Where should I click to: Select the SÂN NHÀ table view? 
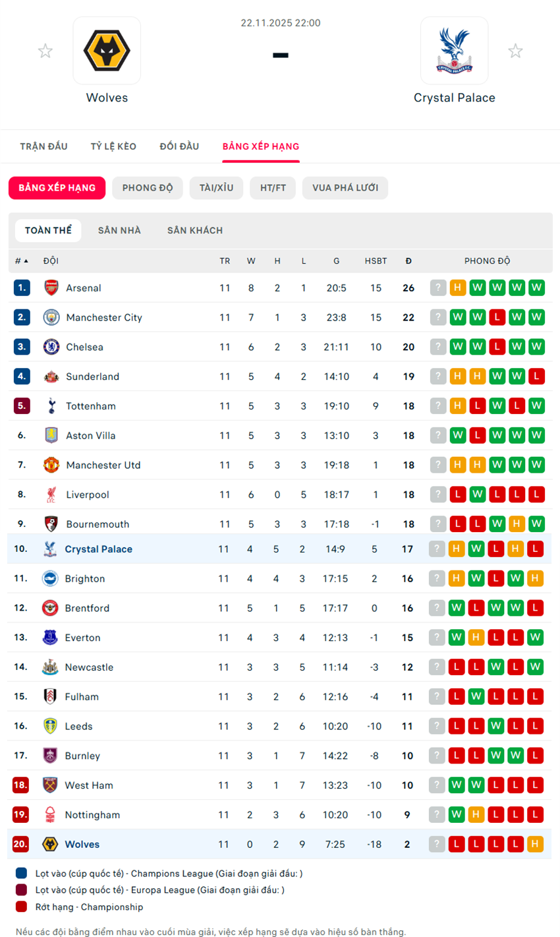tap(119, 231)
